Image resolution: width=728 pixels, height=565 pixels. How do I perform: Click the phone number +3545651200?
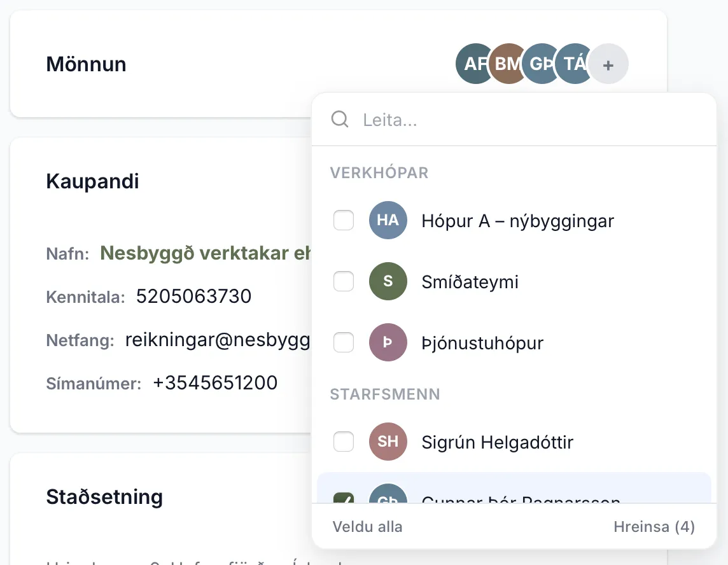click(215, 383)
